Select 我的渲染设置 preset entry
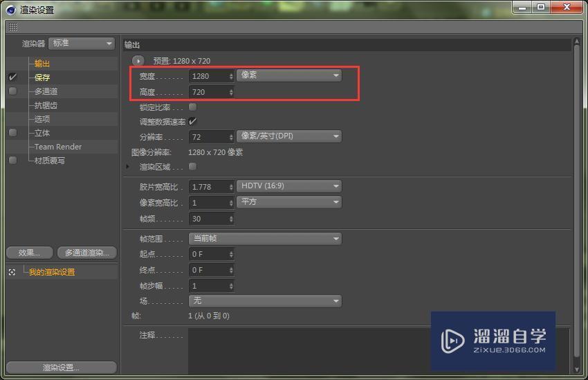Screen dimensions: 588x380 (x=52, y=272)
